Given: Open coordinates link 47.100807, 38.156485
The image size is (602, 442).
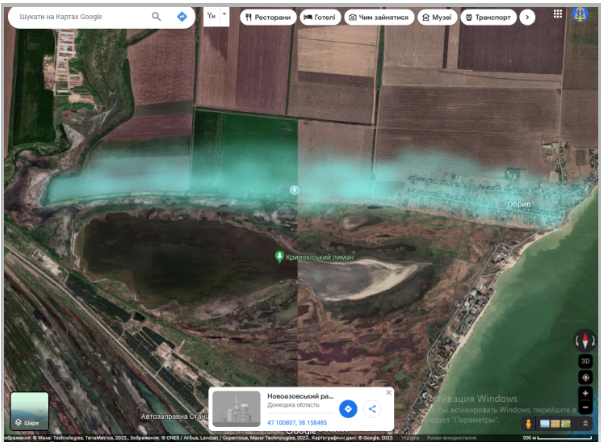Looking at the screenshot, I should point(298,423).
